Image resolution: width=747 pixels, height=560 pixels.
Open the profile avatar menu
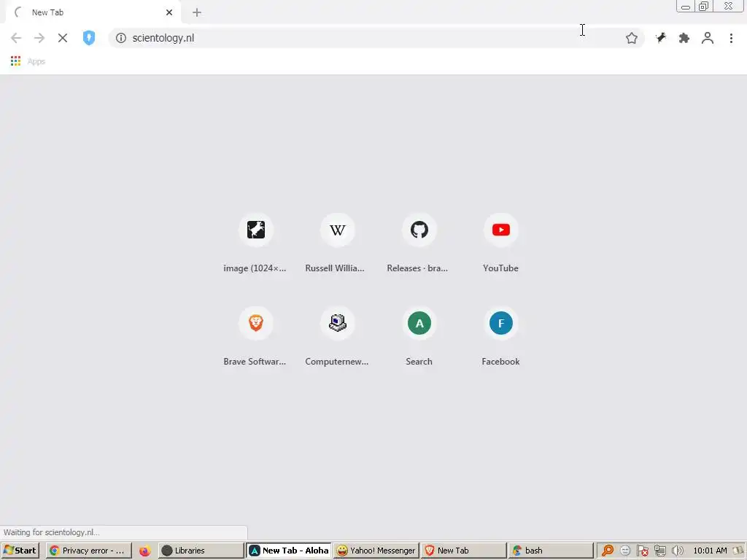(x=708, y=38)
